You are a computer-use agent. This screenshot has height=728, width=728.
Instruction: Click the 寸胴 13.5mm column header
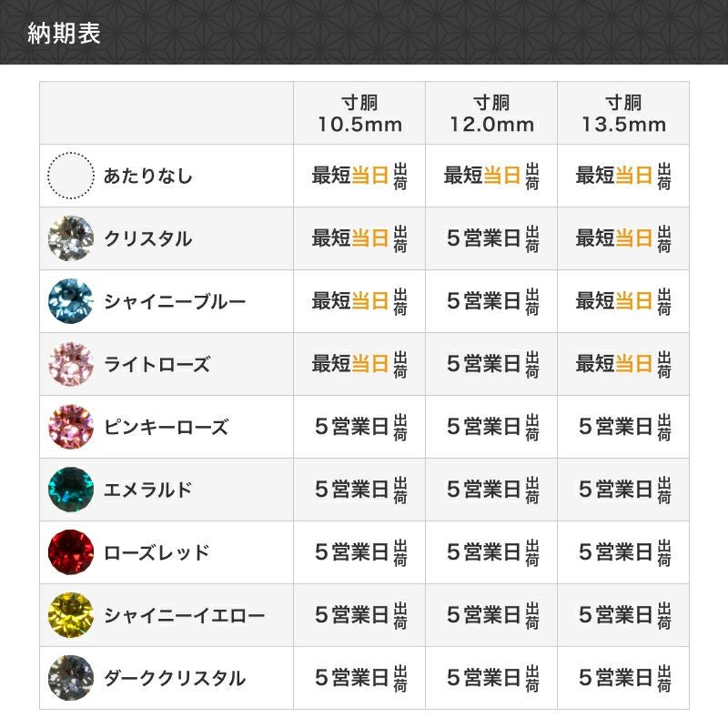[623, 113]
